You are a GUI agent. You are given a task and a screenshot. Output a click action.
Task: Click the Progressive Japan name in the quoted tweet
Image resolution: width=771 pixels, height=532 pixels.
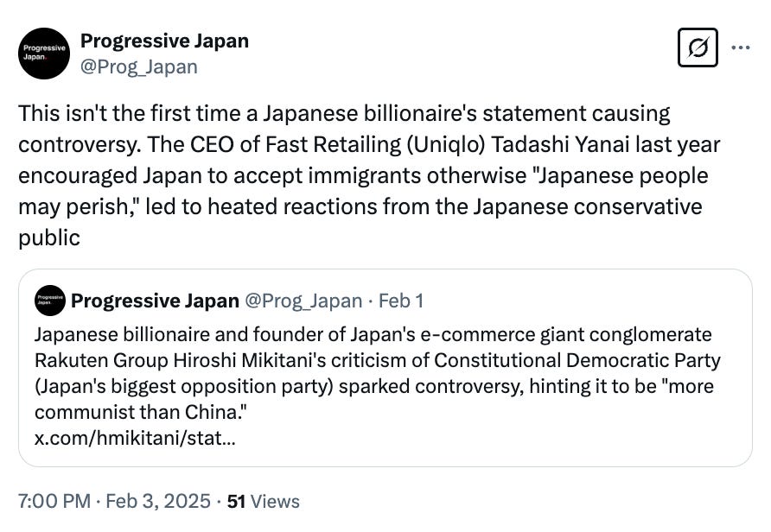click(155, 301)
